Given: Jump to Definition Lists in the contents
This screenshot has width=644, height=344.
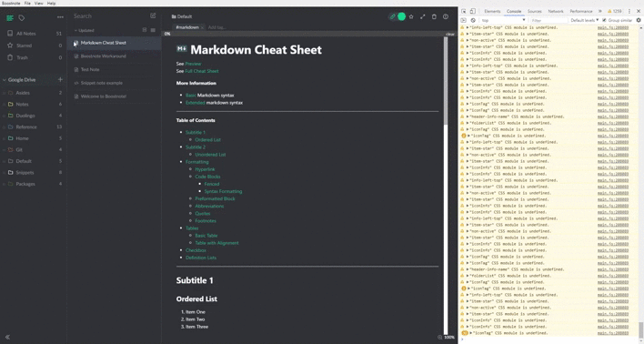Looking at the screenshot, I should coord(201,258).
